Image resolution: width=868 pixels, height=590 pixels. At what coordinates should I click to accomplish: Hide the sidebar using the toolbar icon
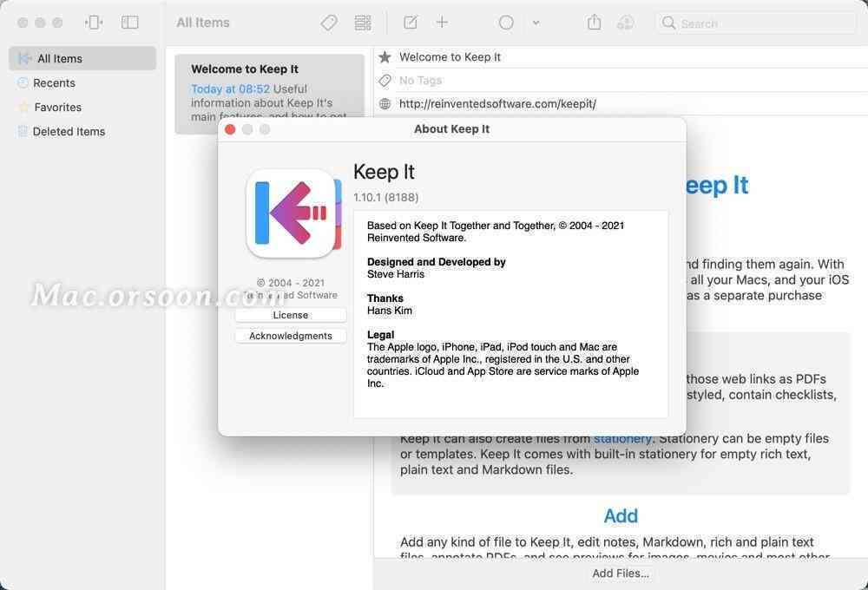[x=129, y=23]
